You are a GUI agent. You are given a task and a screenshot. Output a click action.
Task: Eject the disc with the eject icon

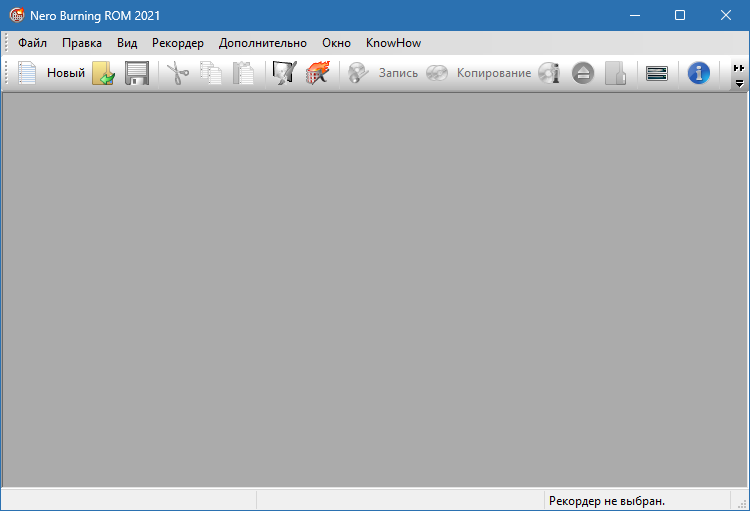[583, 73]
